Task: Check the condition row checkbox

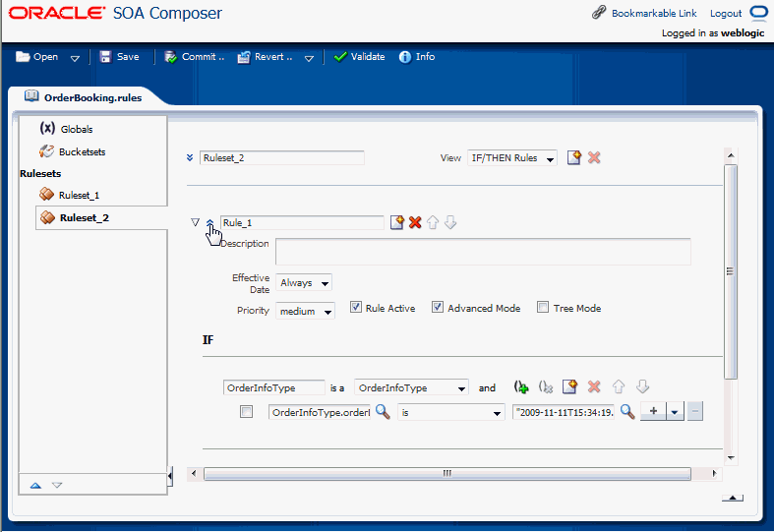Action: click(246, 411)
